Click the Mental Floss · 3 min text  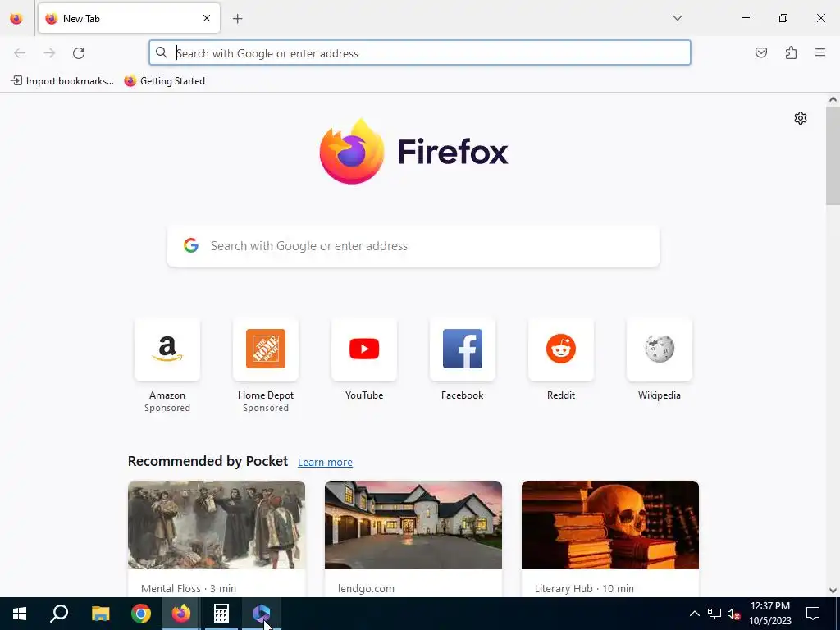pos(189,588)
